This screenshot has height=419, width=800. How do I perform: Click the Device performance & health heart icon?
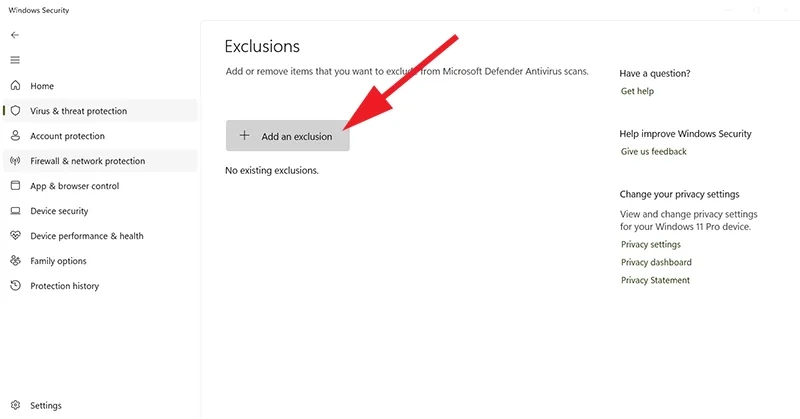pyautogui.click(x=15, y=236)
